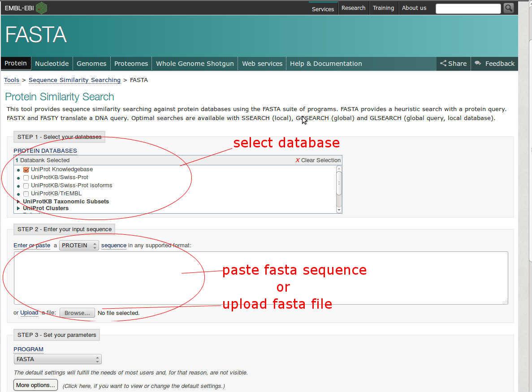Image resolution: width=532 pixels, height=392 pixels.
Task: Click the database list scrollbar thumb
Action: 339,183
